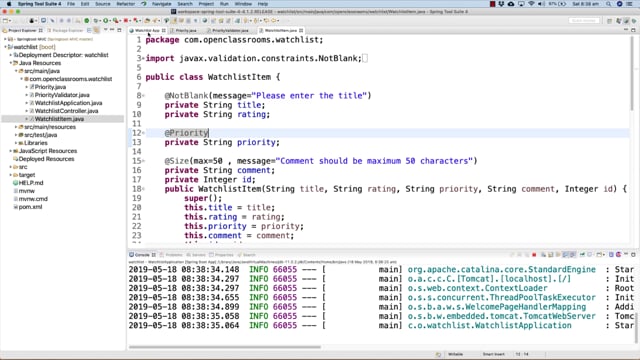Open the Window menu
The height and width of the screenshot is (360, 640).
[x=243, y=4]
